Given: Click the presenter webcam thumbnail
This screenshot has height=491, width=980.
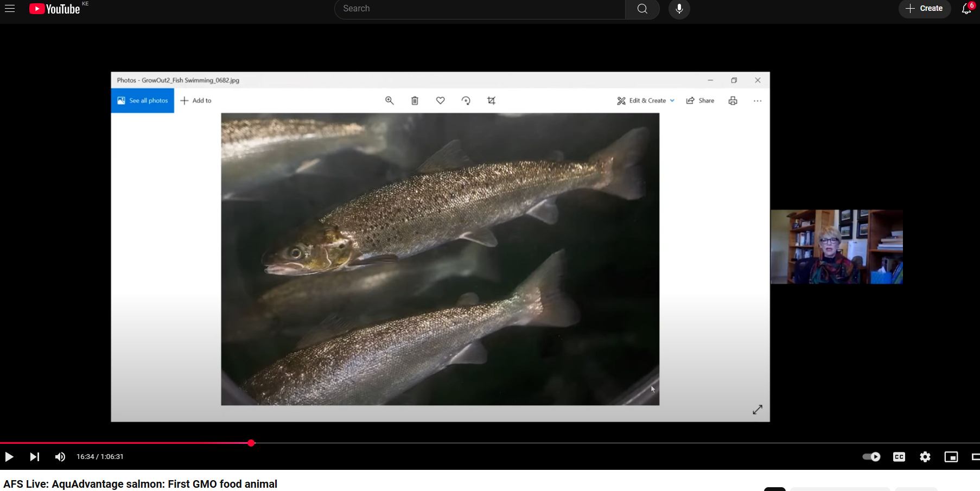Looking at the screenshot, I should click(837, 247).
